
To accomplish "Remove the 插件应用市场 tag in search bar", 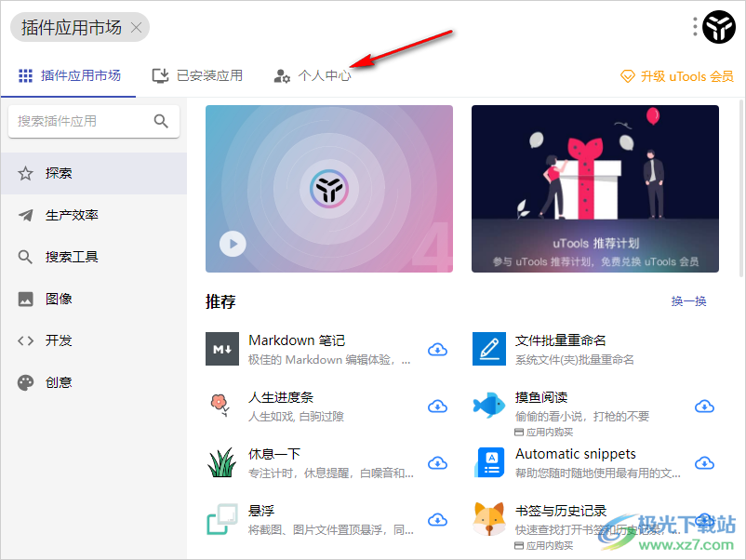I will pyautogui.click(x=137, y=28).
